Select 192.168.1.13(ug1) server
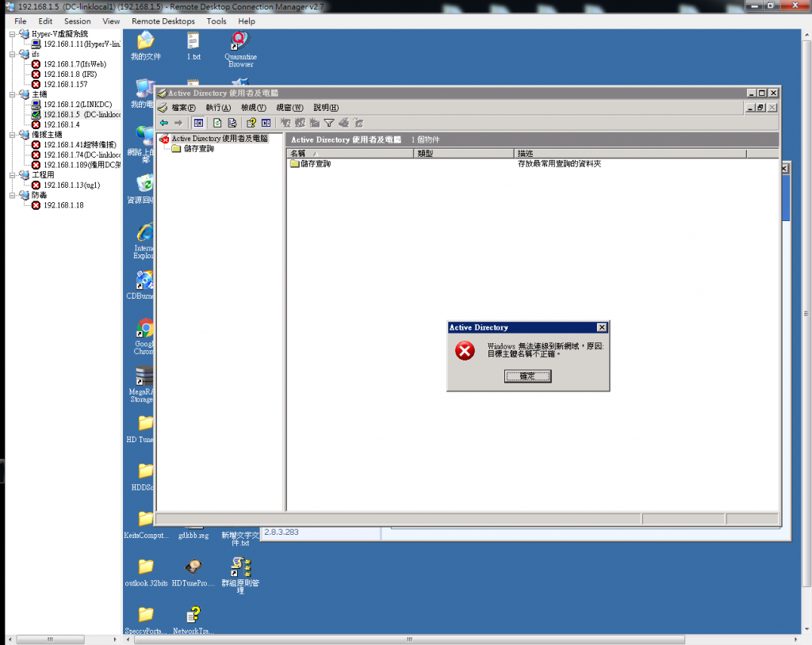Image resolution: width=812 pixels, height=645 pixels. 71,185
